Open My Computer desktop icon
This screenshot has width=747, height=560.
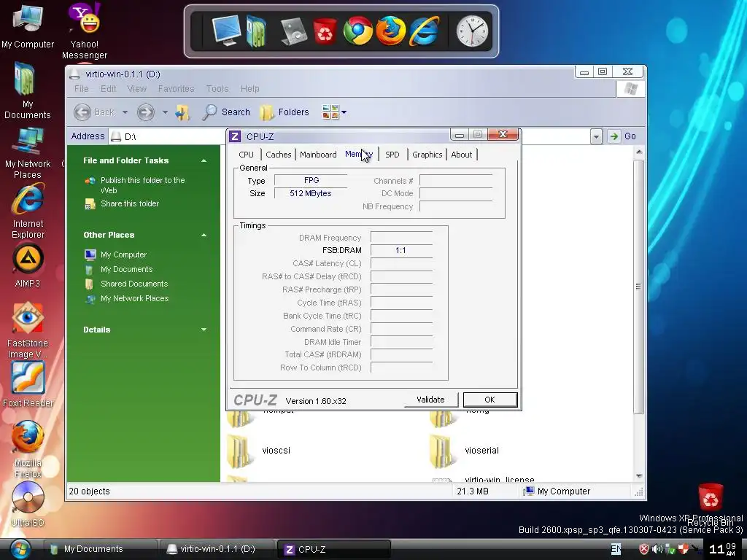(28, 26)
